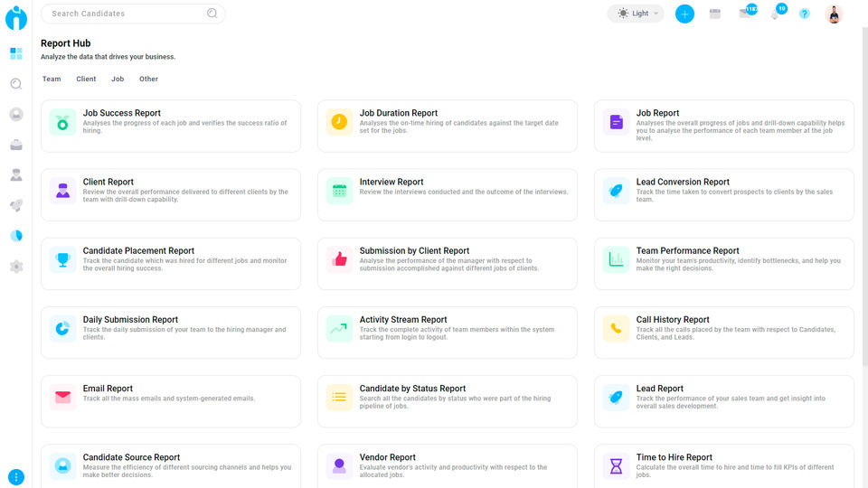Viewport: 868px width, 488px height.
Task: Click the Job Success Report medal icon
Action: pos(62,122)
